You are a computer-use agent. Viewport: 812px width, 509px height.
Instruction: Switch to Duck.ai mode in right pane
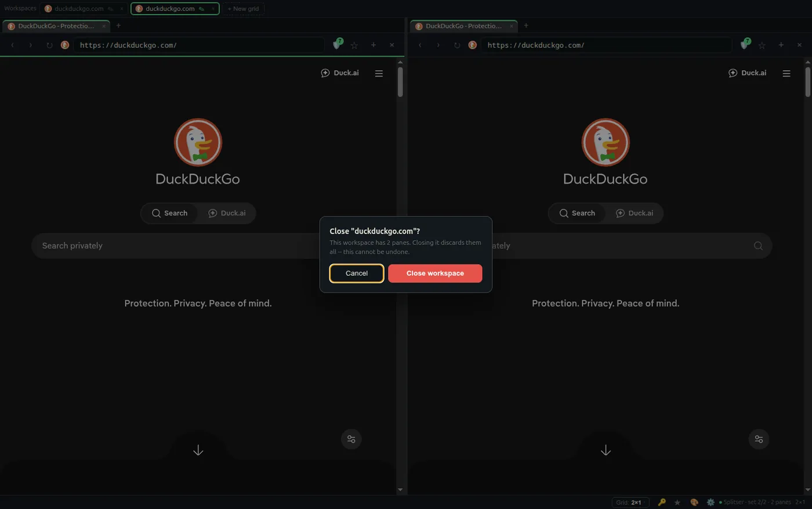click(635, 213)
